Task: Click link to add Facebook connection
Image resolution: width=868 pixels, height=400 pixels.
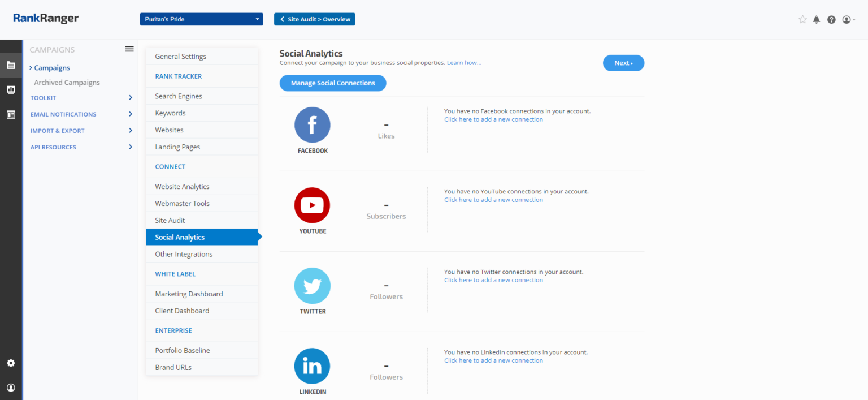Action: click(x=493, y=119)
